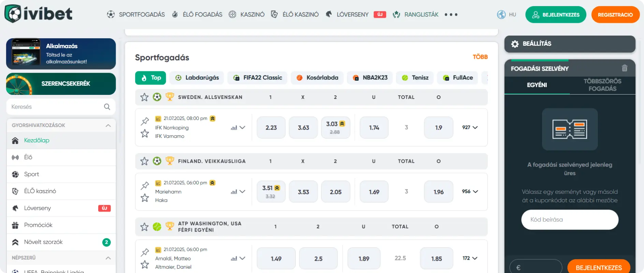Click the Kód beírása coupon field
Viewport: 644px width, 273px height.
(570, 219)
